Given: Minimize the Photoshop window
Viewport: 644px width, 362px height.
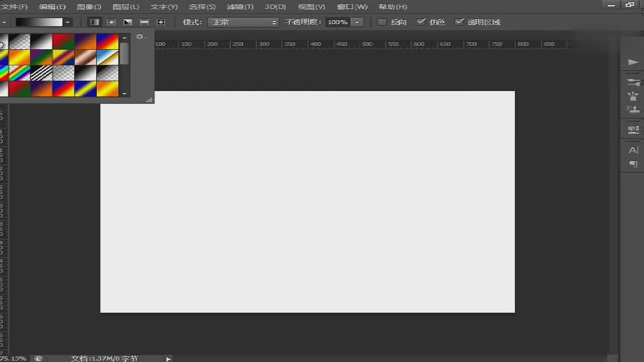Looking at the screenshot, I should pyautogui.click(x=612, y=5).
